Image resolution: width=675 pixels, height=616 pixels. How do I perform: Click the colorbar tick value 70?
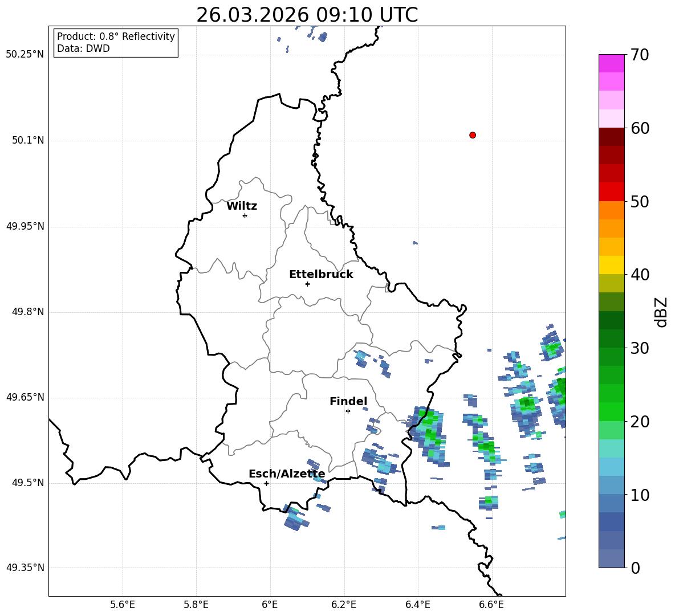640,55
